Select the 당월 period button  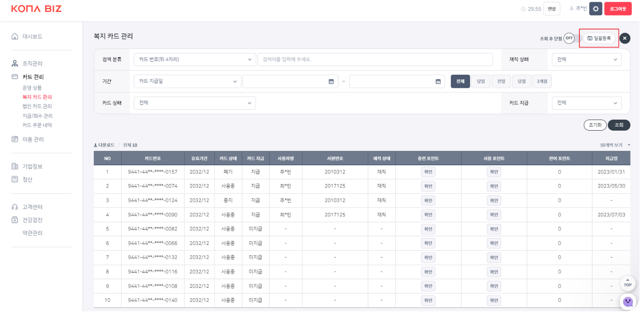522,81
